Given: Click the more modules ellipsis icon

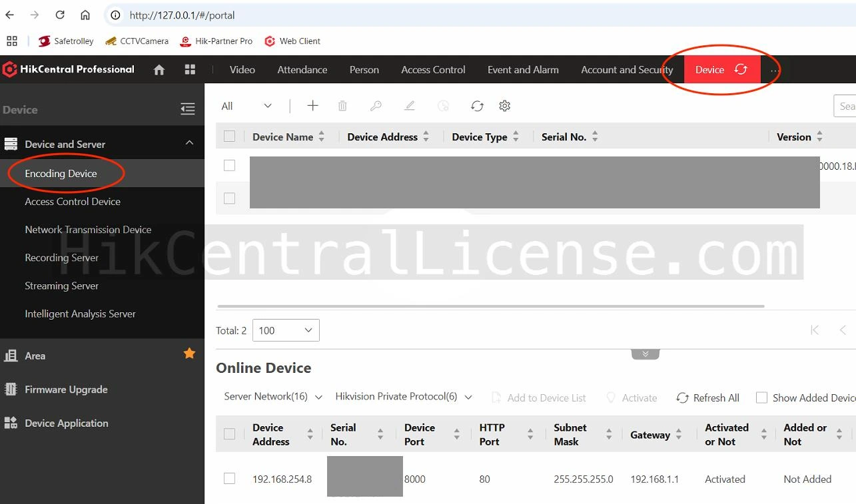Looking at the screenshot, I should (x=775, y=70).
